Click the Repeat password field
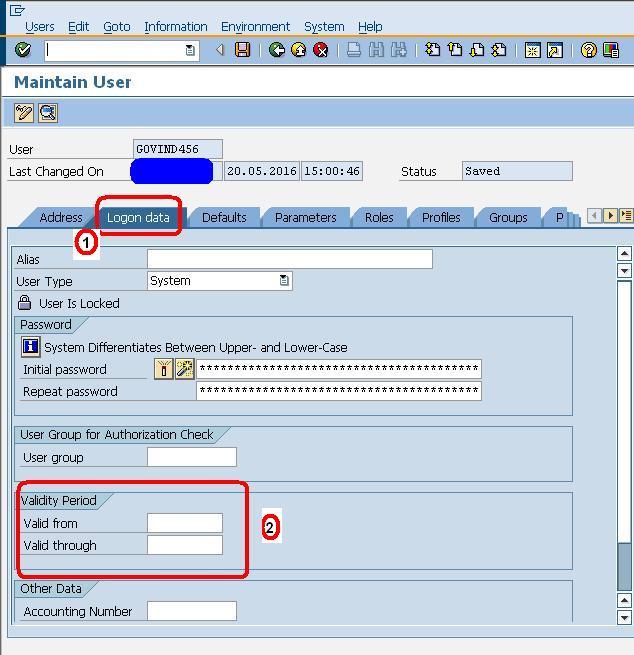The image size is (634, 655). click(x=339, y=391)
